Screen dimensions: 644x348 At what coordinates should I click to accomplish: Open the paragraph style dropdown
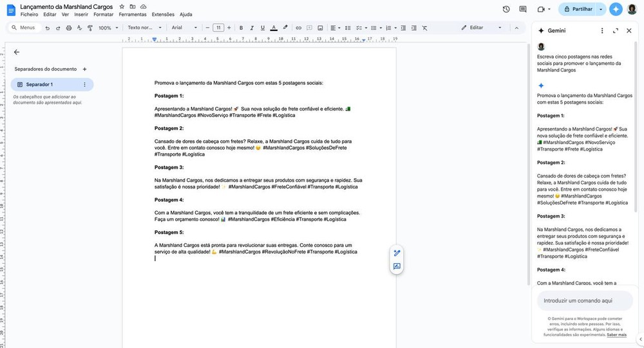144,28
